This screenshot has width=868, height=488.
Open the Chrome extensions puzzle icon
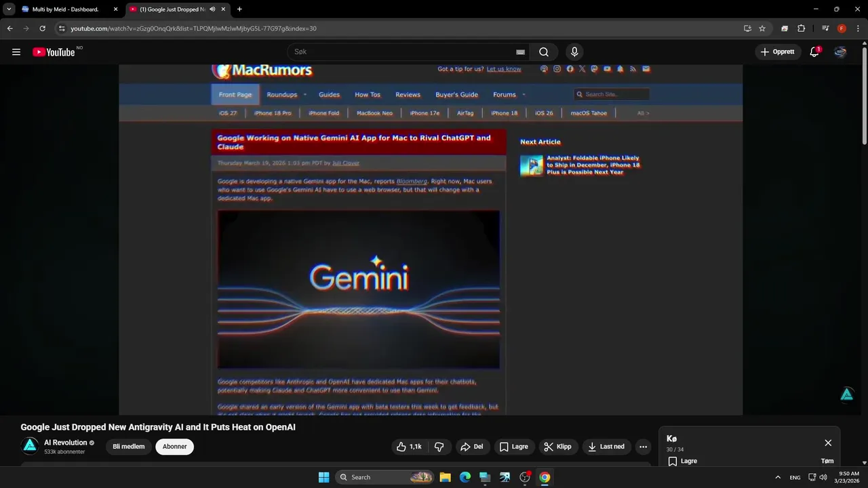(x=801, y=28)
